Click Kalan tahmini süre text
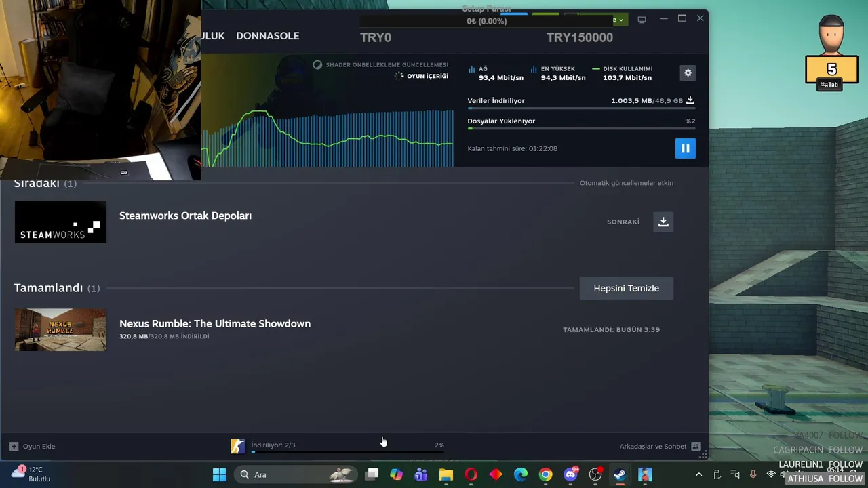This screenshot has width=868, height=488. coord(512,148)
